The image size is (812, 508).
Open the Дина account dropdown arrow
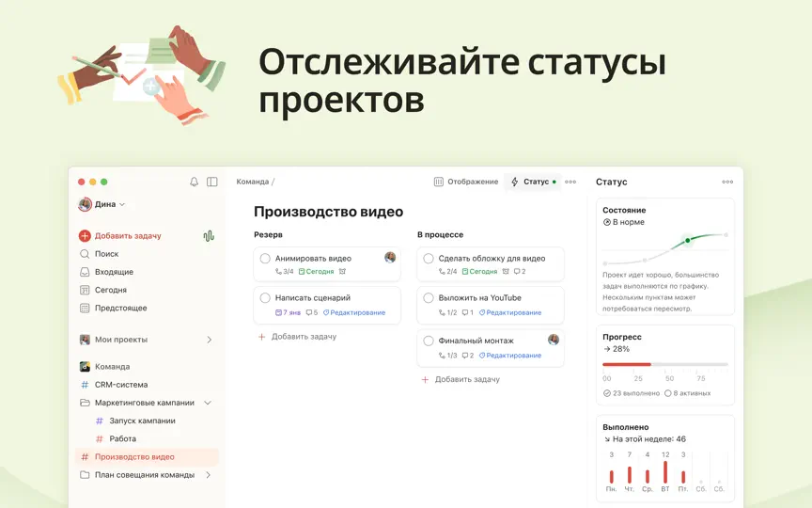pyautogui.click(x=122, y=205)
